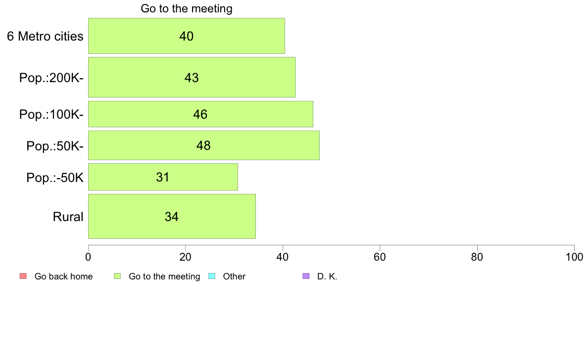Select the 6 Metro cities bar
Image resolution: width=588 pixels, height=364 pixels.
point(187,36)
